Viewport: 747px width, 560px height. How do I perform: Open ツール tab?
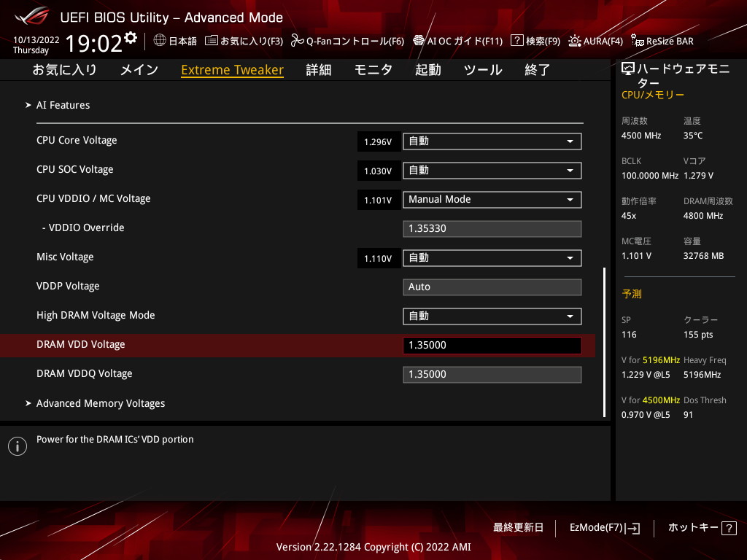483,70
